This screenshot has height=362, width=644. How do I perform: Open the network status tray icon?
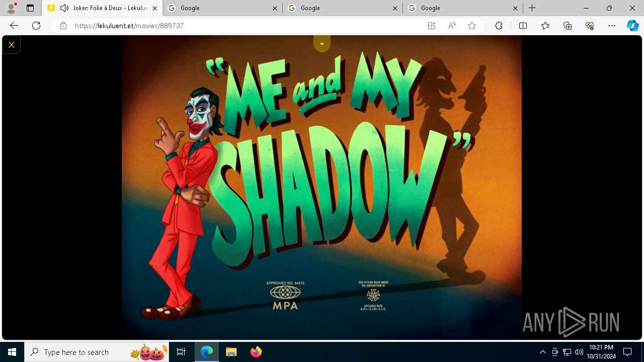point(567,352)
